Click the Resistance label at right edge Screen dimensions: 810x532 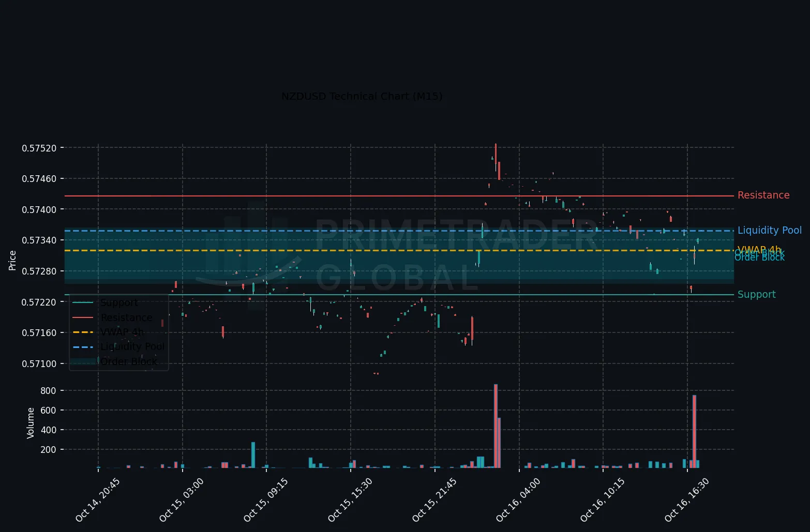point(763,195)
